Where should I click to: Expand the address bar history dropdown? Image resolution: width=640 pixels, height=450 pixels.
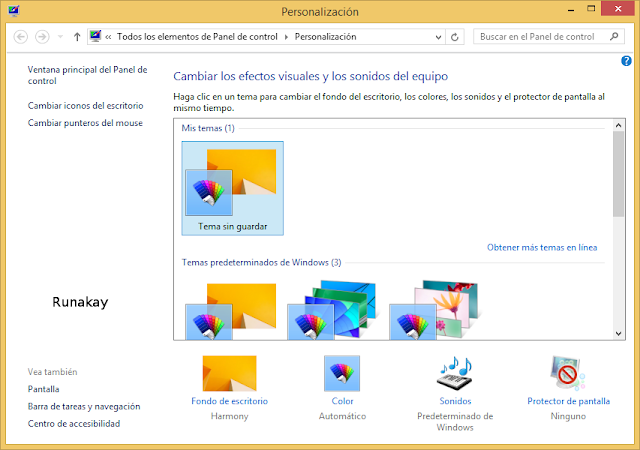pos(438,37)
